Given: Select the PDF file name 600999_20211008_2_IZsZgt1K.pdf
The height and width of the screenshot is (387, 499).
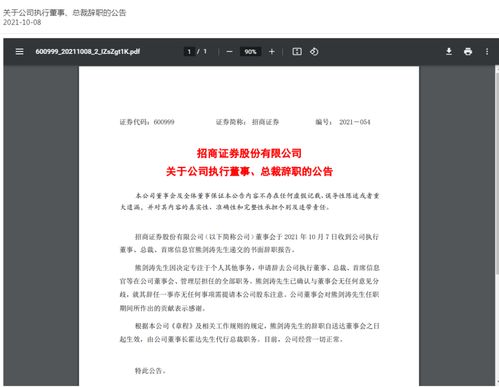Looking at the screenshot, I should coord(88,52).
